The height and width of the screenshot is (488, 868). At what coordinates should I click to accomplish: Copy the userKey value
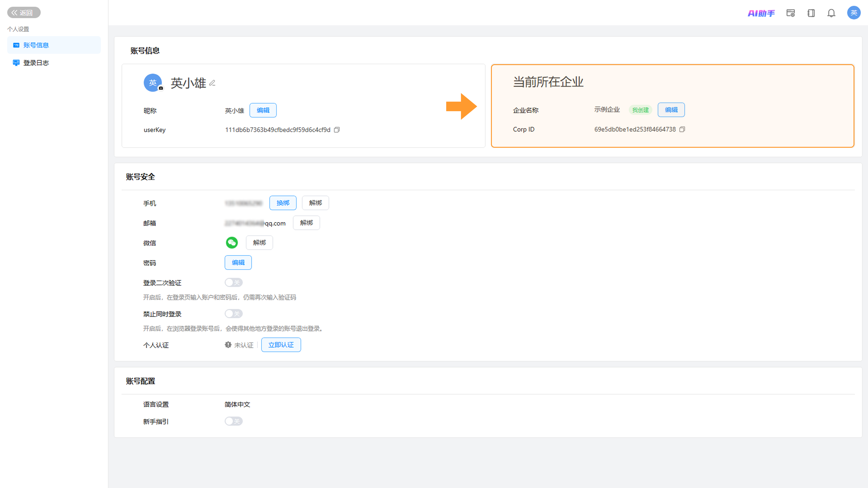337,130
